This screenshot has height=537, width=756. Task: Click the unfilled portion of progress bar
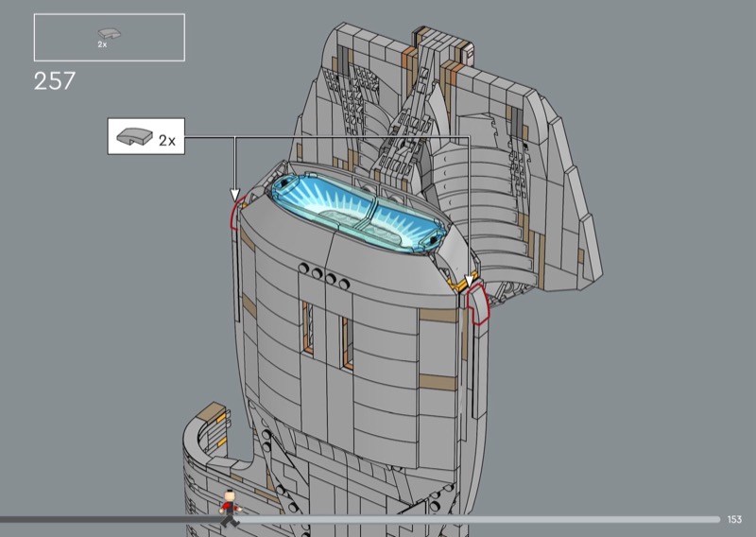point(472,519)
